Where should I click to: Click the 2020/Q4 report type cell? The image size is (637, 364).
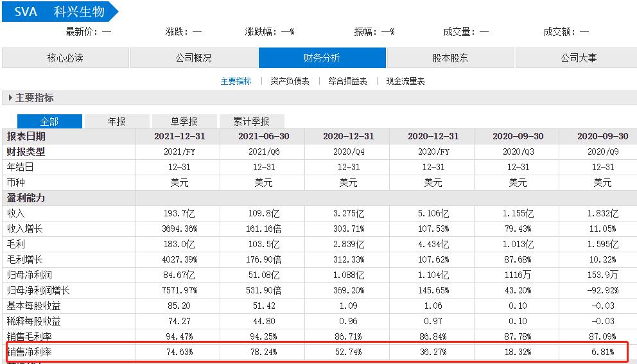349,152
